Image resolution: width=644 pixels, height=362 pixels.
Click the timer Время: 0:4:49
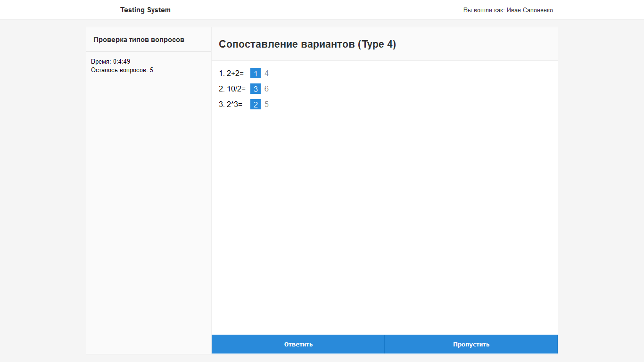pos(111,61)
